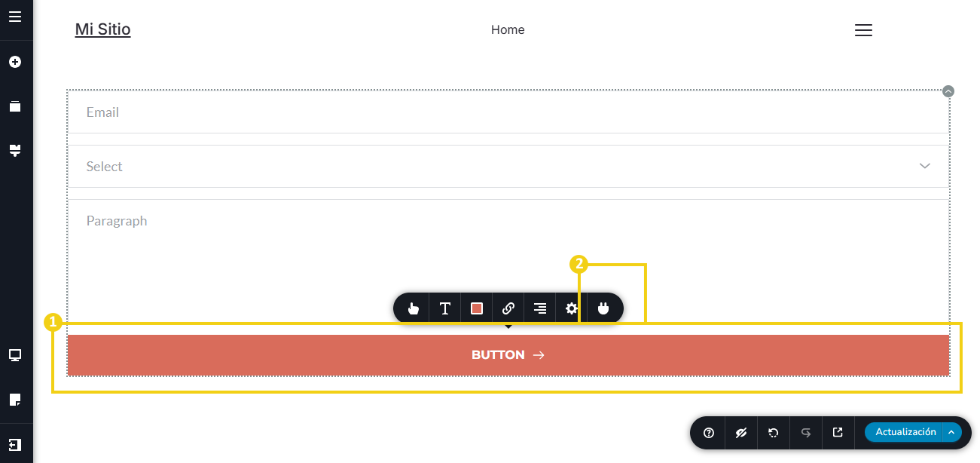The width and height of the screenshot is (980, 463).
Task: Expand save options next to Actualización
Action: (x=951, y=432)
